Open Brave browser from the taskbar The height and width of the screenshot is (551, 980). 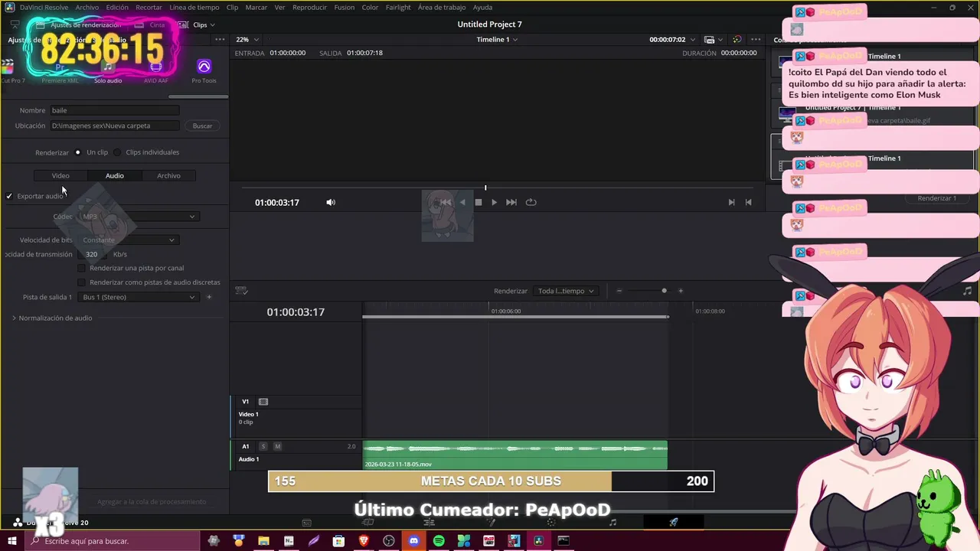[364, 541]
